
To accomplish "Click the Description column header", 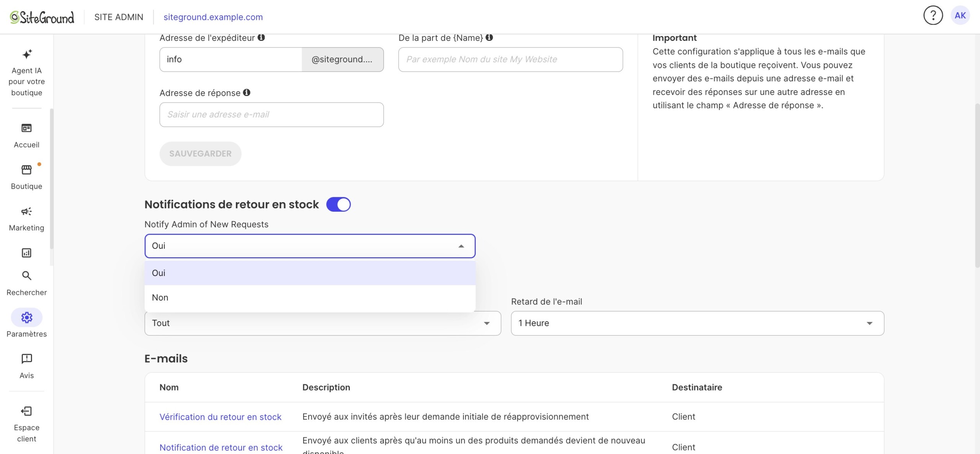I will point(326,387).
